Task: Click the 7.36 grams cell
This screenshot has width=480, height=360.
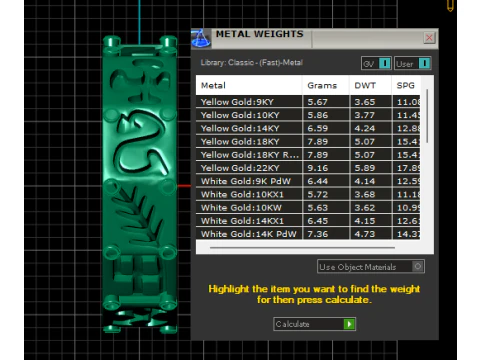Action: pos(326,234)
